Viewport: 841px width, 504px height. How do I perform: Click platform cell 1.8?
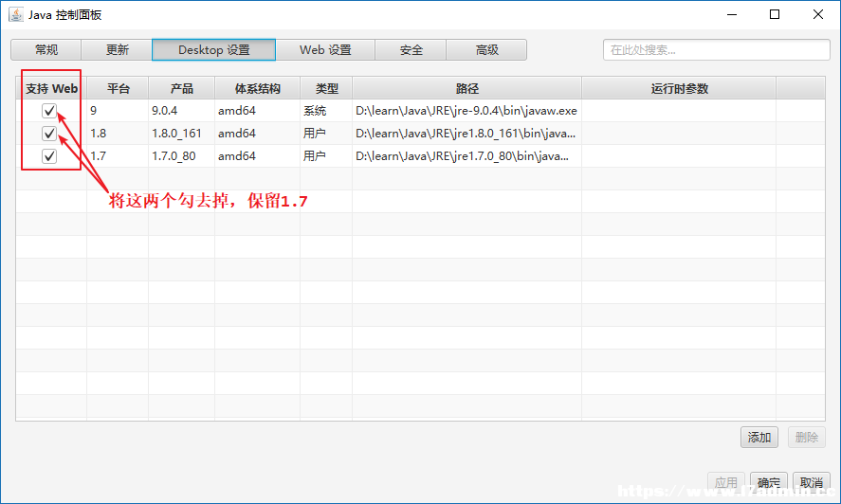118,133
